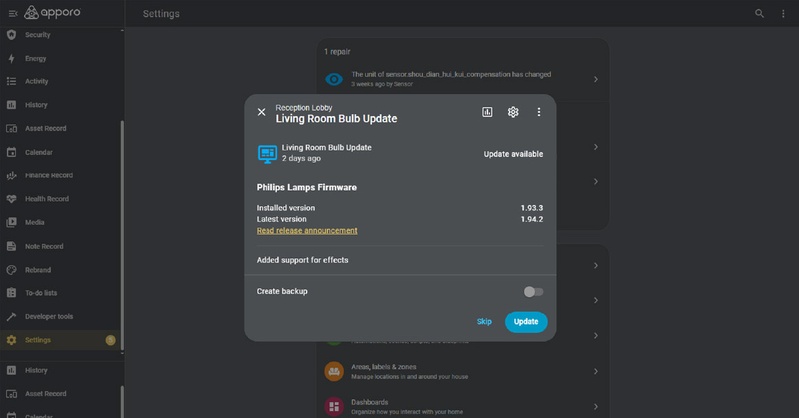Open History chart icon above Asset Record
This screenshot has width=799, height=418.
point(11,105)
